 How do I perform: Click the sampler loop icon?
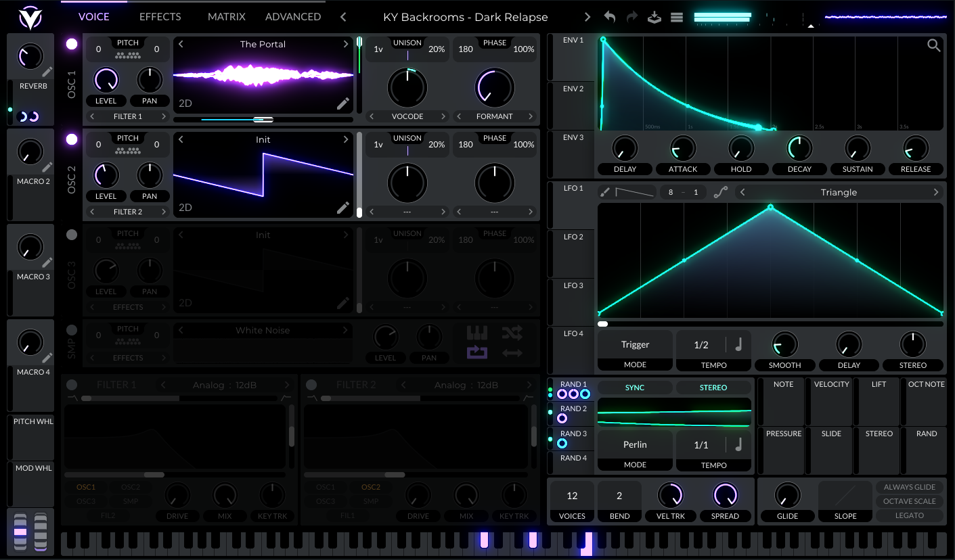click(477, 352)
